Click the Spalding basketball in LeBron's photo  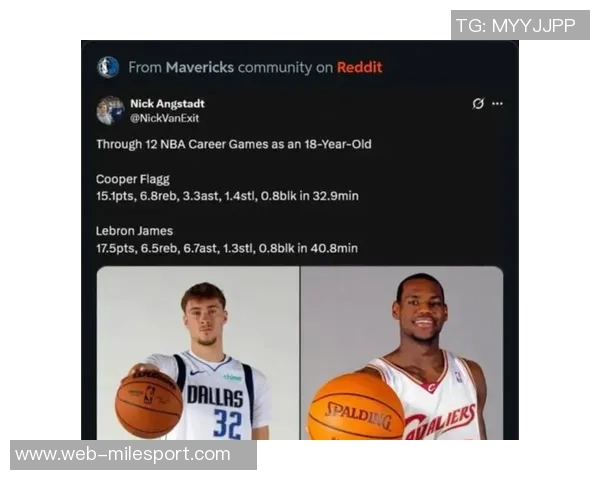[356, 407]
